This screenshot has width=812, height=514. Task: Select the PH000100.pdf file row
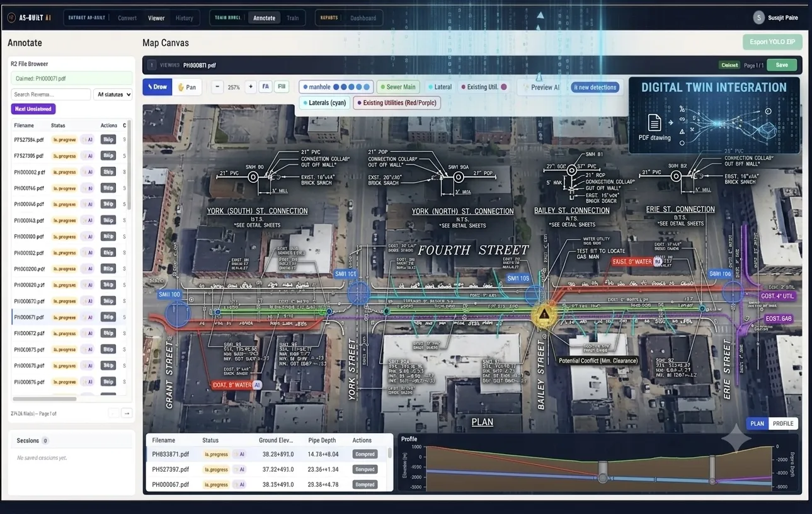tap(69, 237)
